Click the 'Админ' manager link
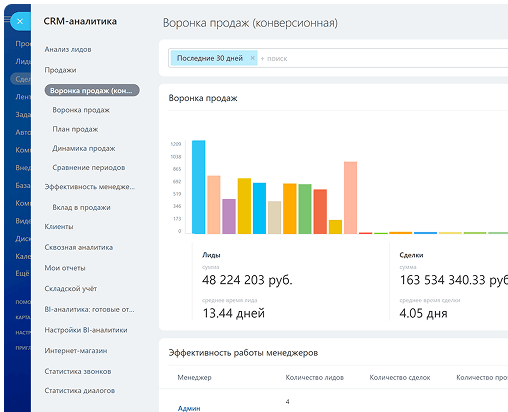Screen dimensions: 508x412 [x=189, y=408]
